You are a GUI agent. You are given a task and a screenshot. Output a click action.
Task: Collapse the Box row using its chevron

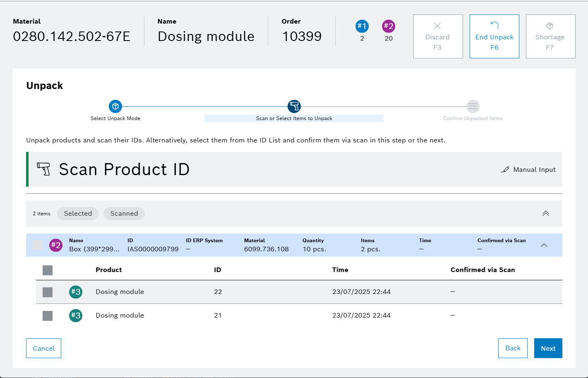[544, 245]
